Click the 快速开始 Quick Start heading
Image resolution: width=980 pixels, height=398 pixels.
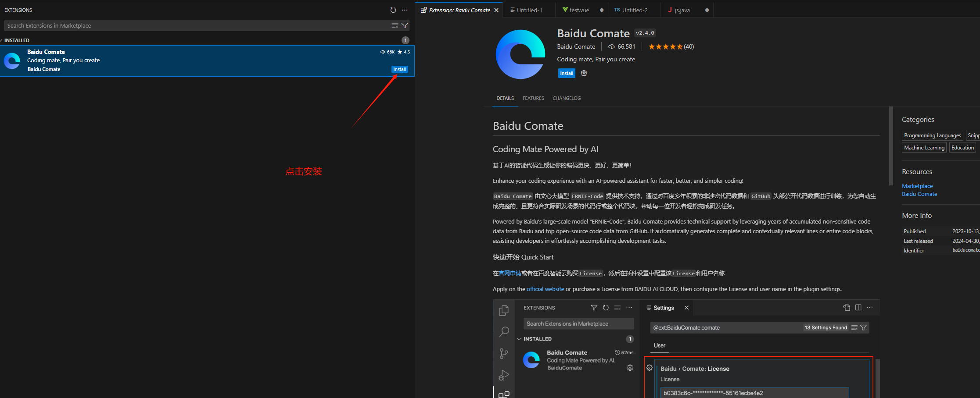coord(523,257)
